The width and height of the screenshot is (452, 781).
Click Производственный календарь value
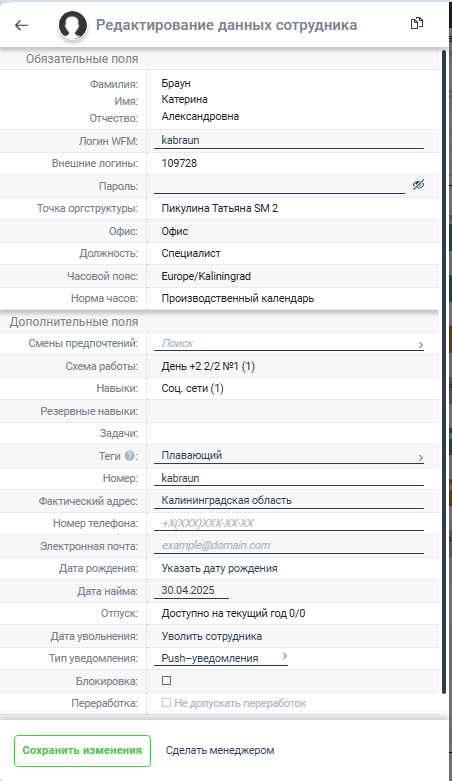238,298
